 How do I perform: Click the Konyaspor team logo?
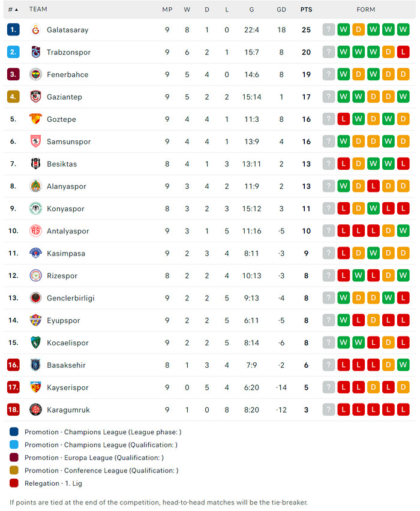coord(35,209)
